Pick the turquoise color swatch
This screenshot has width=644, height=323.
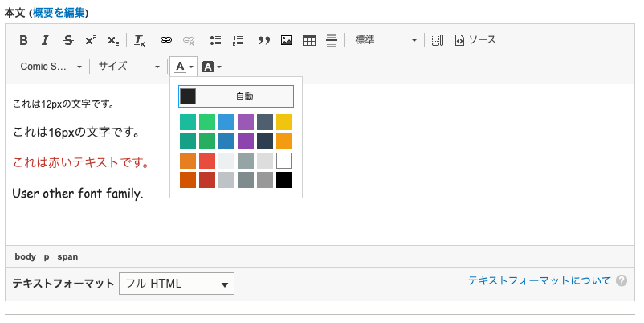tap(188, 122)
